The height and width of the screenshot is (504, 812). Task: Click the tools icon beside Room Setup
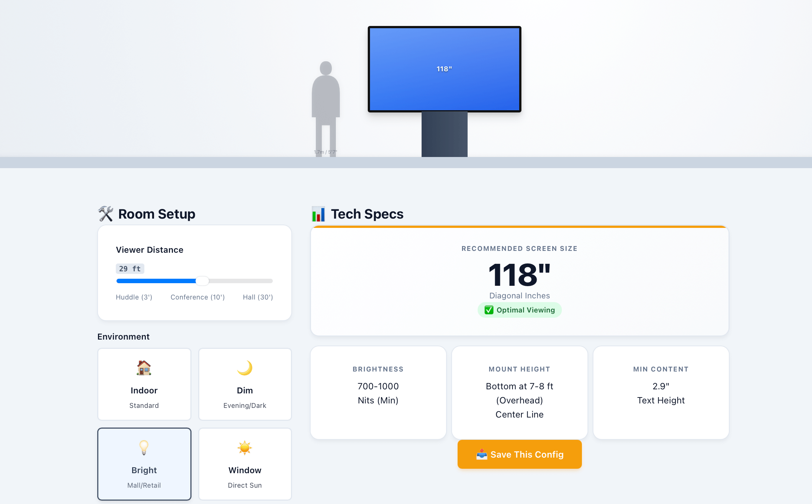pos(106,214)
